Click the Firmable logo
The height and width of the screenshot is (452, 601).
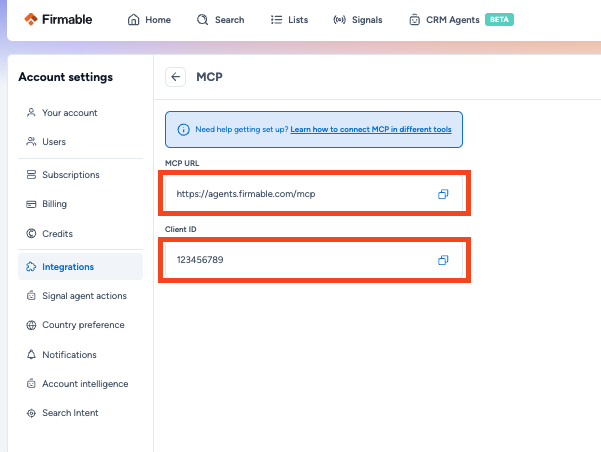click(58, 19)
